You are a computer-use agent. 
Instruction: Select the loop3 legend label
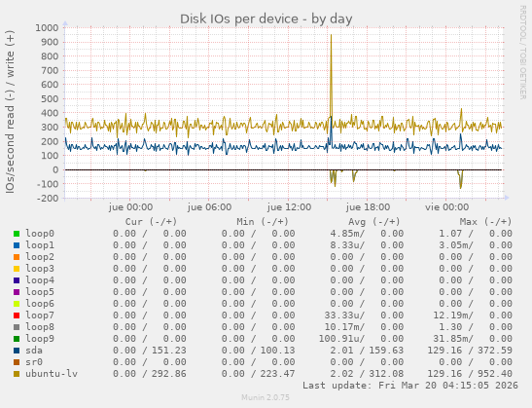coord(40,269)
